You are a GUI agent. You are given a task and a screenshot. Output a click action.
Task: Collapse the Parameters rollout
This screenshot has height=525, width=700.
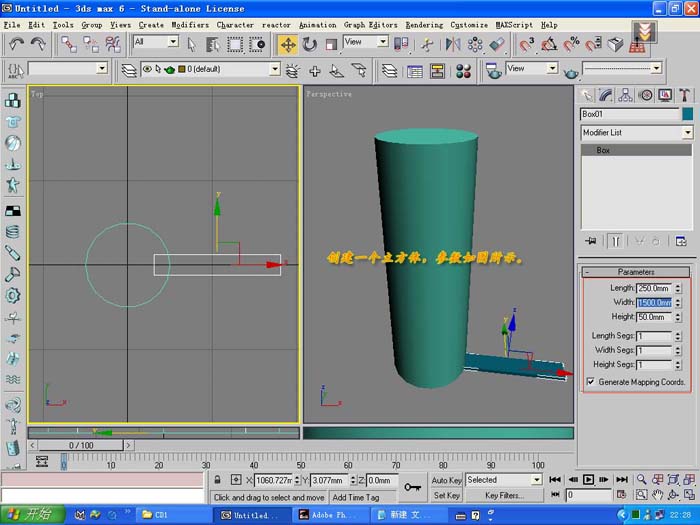[636, 272]
